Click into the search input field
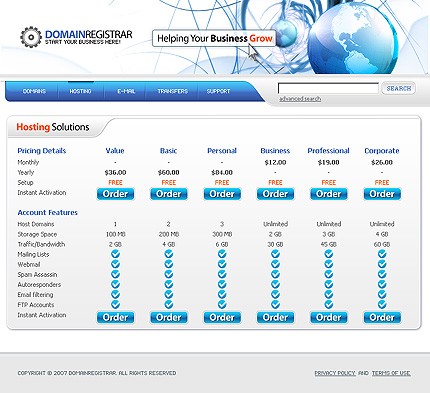This screenshot has width=430, height=393. 328,88
